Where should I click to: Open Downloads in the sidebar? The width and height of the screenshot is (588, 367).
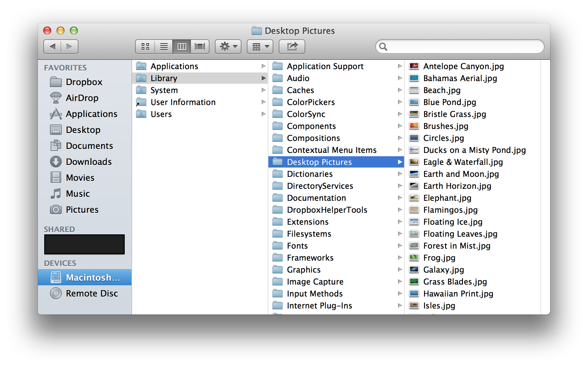point(85,162)
